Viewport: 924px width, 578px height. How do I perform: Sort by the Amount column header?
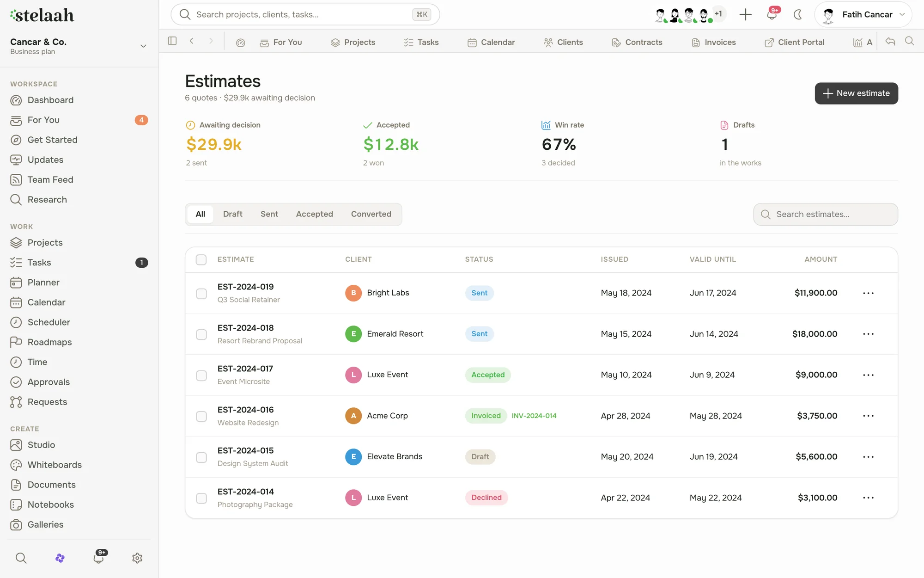pyautogui.click(x=821, y=259)
